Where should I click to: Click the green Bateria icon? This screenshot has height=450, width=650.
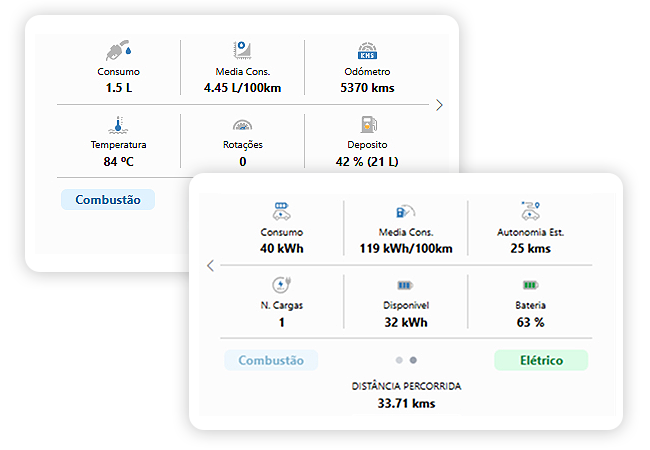pos(529,285)
